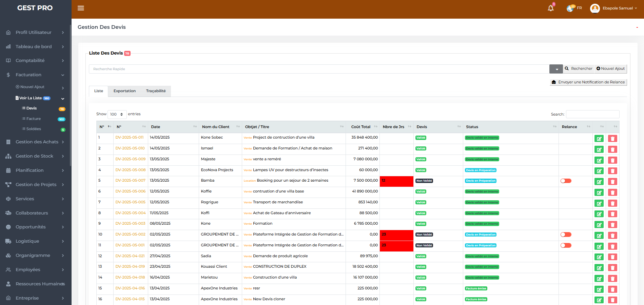Click the Rechercher button
Image resolution: width=644 pixels, height=305 pixels.
coord(579,69)
